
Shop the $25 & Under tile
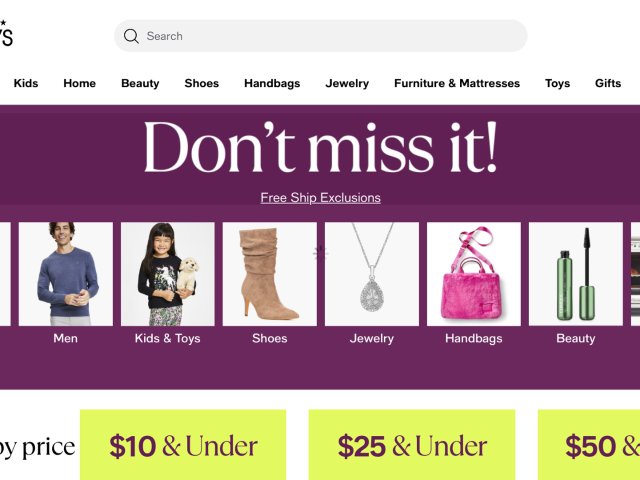coord(412,445)
